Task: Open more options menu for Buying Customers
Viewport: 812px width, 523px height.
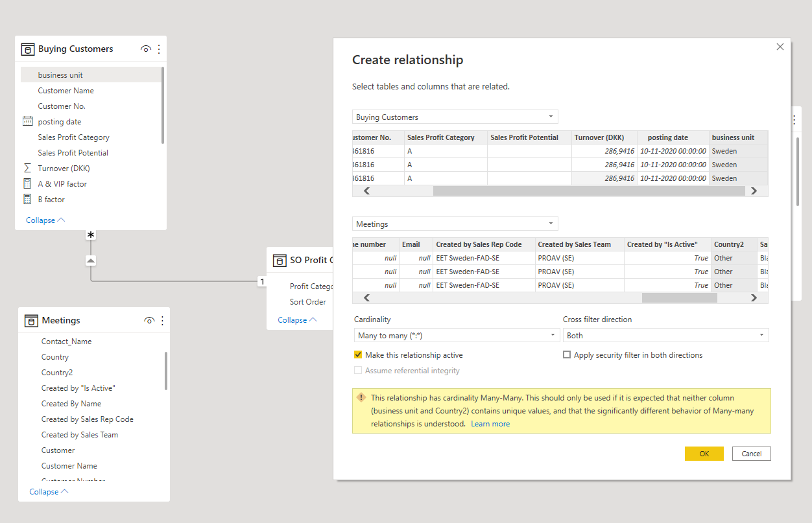Action: (159, 49)
